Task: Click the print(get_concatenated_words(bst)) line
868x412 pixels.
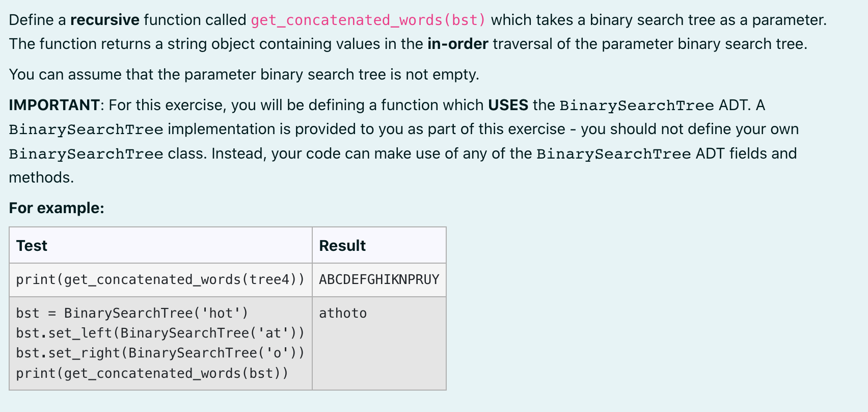Action: click(x=152, y=373)
